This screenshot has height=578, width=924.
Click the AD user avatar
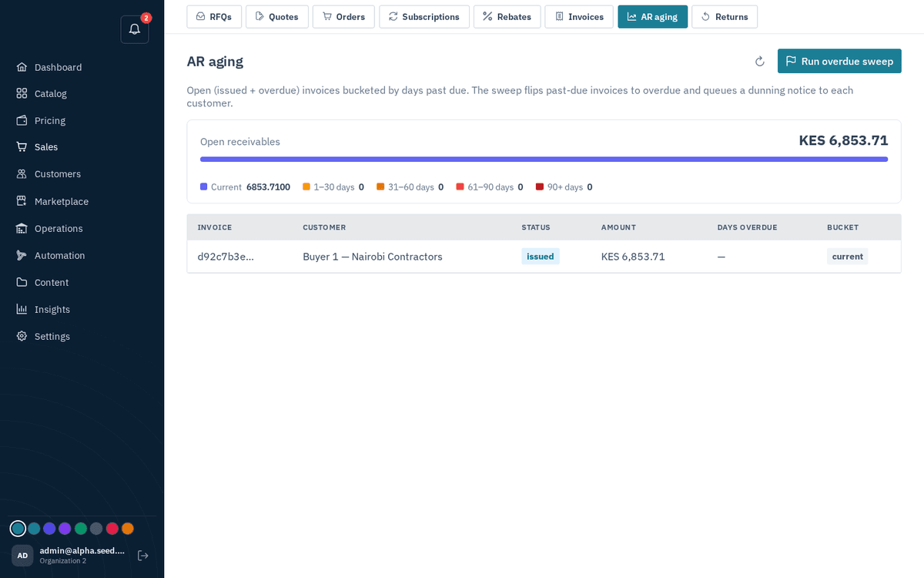pos(22,556)
